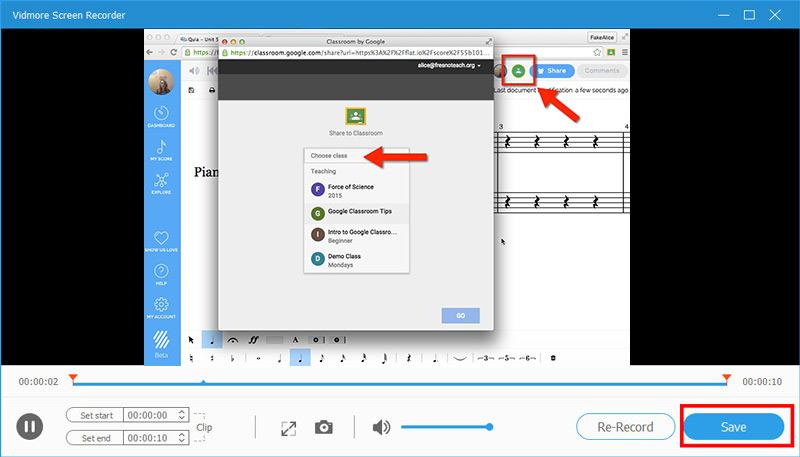Click the Set end button
Screen dimensions: 800x457
(x=95, y=438)
